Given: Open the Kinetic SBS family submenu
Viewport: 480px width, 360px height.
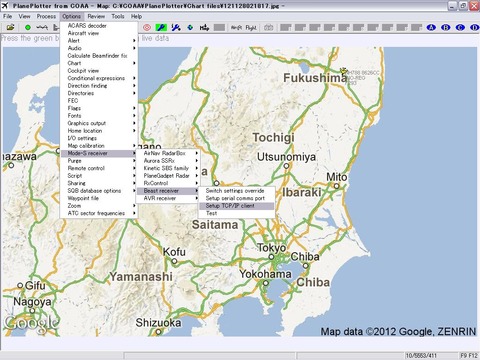Looking at the screenshot, I should click(168, 168).
